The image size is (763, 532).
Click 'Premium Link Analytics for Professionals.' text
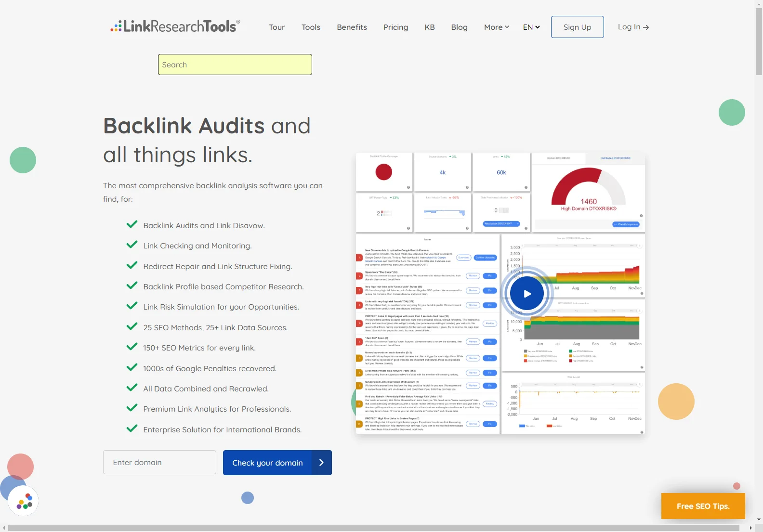[217, 409]
